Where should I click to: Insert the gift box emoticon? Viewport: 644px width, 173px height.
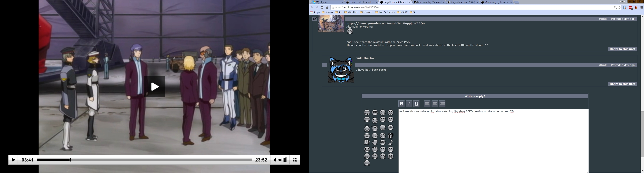coord(391,136)
